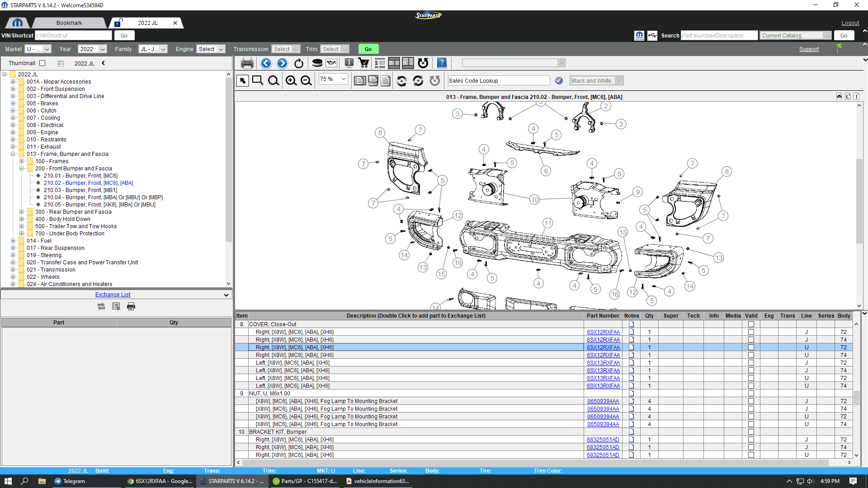Check Valid box for highlighted 6SX12RXFAA row
This screenshot has height=488, width=868.
(x=751, y=347)
